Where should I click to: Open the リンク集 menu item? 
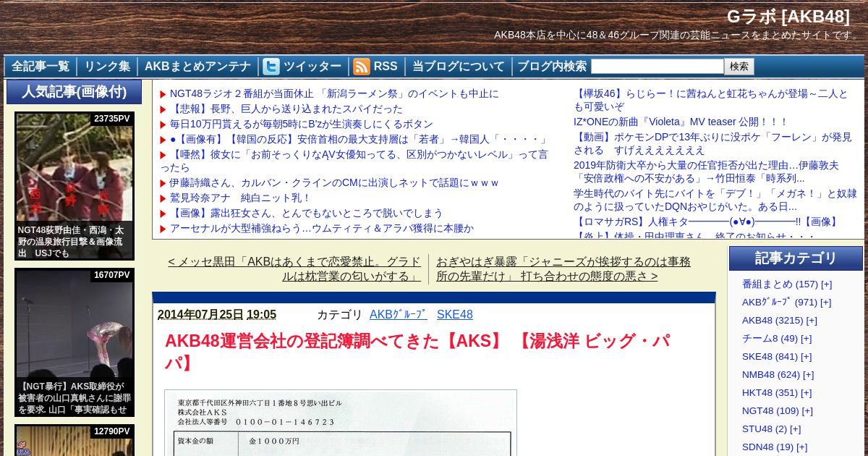pyautogui.click(x=107, y=67)
